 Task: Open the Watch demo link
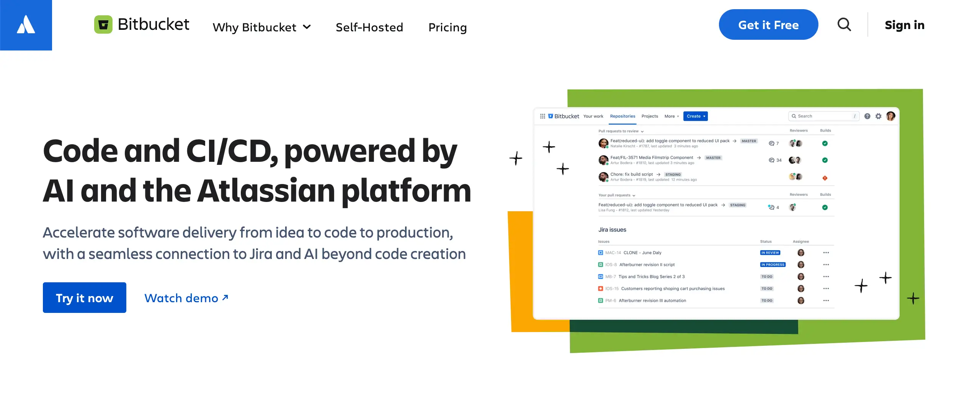coord(186,298)
